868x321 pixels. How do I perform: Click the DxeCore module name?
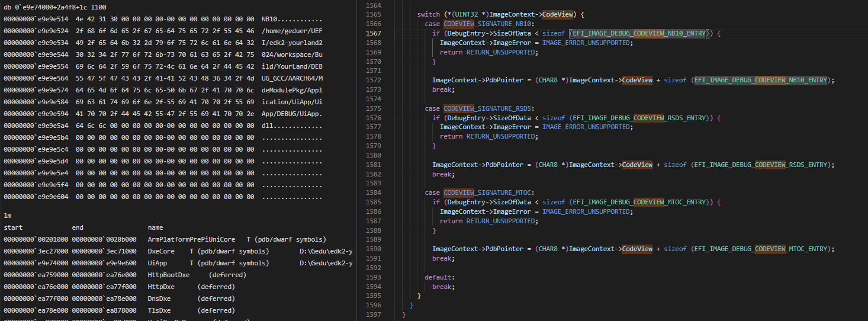pos(161,251)
